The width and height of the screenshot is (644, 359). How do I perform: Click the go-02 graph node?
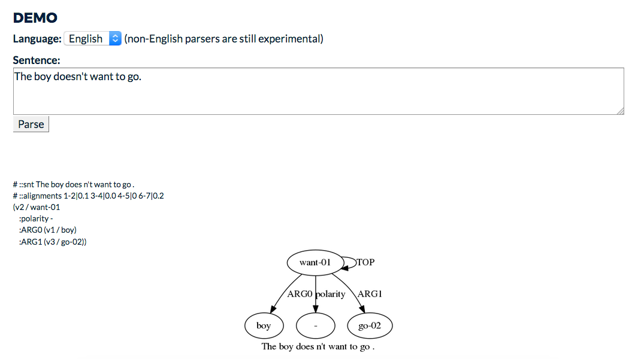click(370, 325)
